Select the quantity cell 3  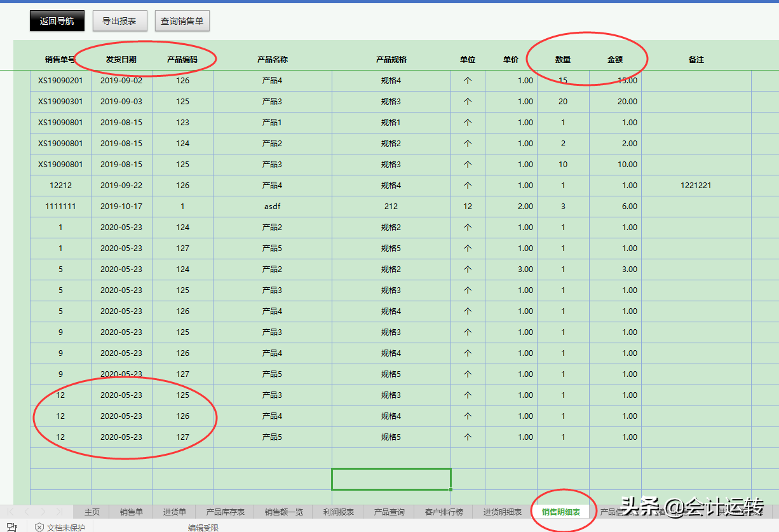563,207
